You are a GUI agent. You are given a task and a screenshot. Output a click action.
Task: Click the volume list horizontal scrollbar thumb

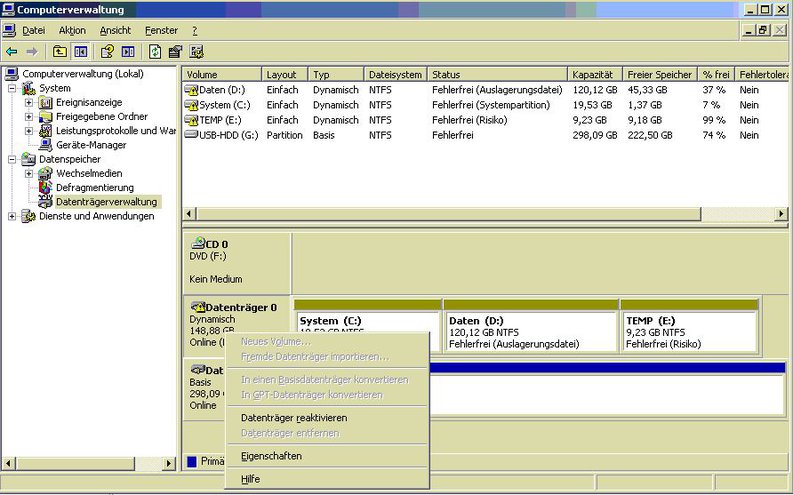(449, 214)
